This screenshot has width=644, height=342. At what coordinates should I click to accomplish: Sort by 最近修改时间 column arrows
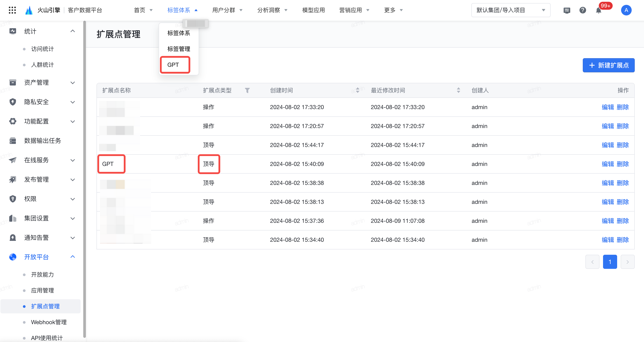tap(459, 90)
